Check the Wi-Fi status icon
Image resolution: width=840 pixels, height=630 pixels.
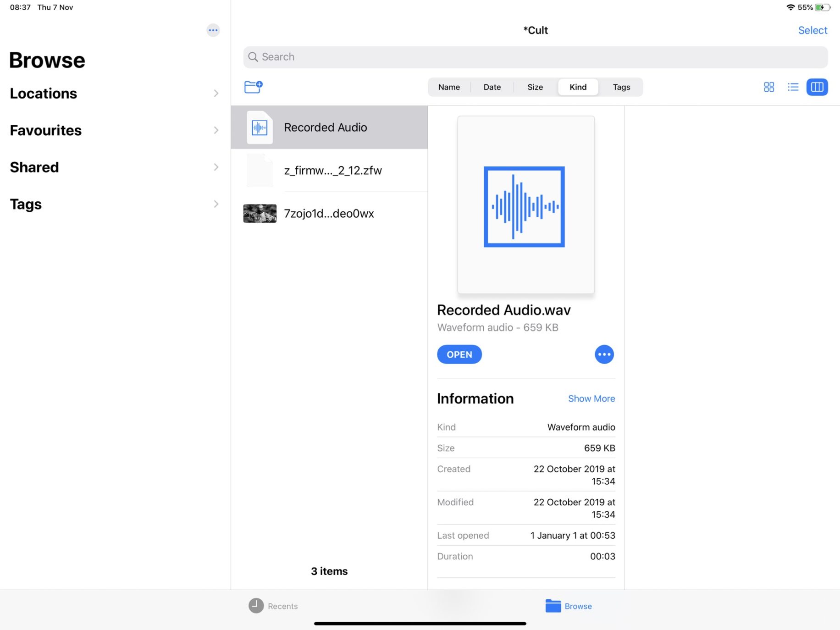790,7
